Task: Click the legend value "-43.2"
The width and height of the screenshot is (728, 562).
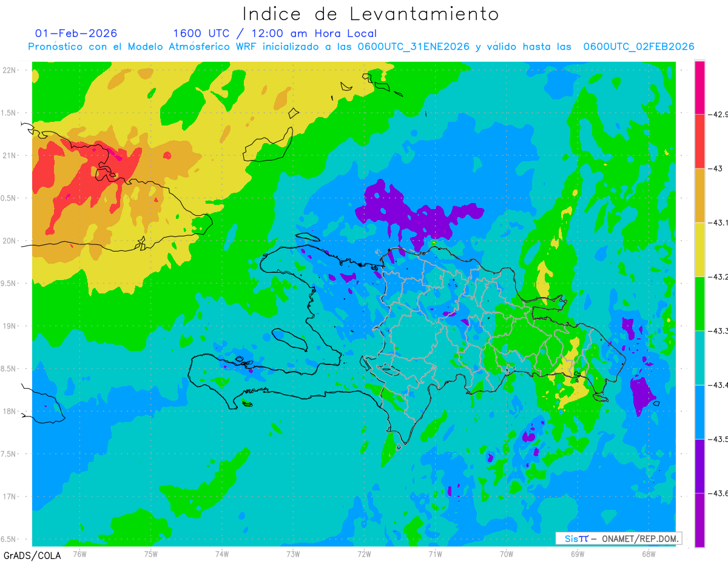Action: (718, 277)
